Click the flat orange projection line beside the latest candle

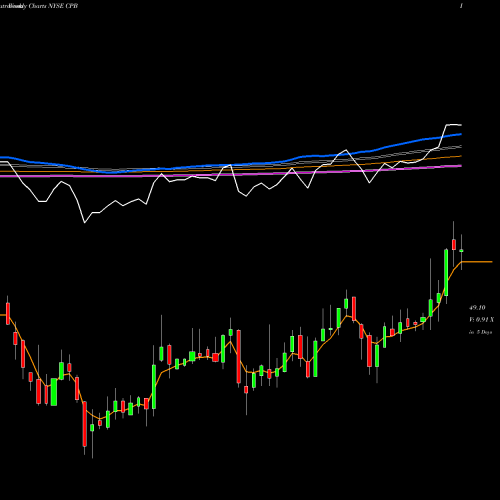tap(477, 262)
